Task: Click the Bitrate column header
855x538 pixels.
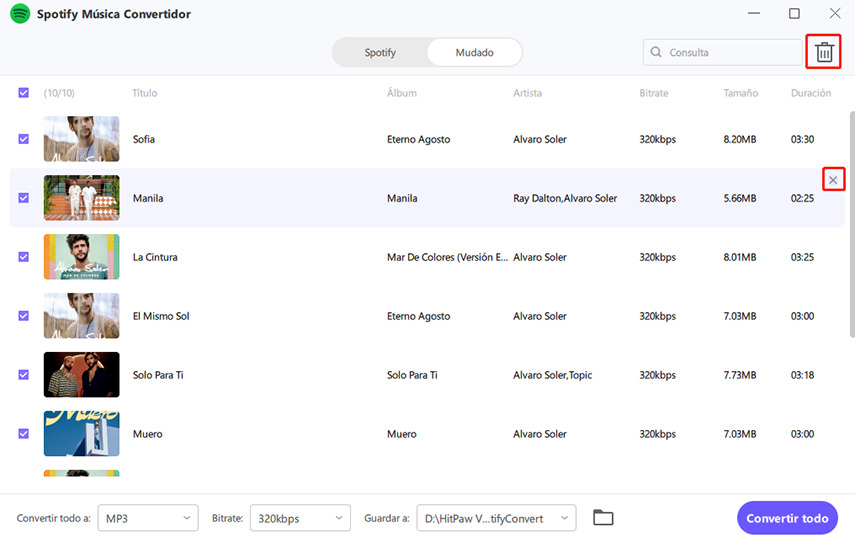Action: click(x=654, y=93)
